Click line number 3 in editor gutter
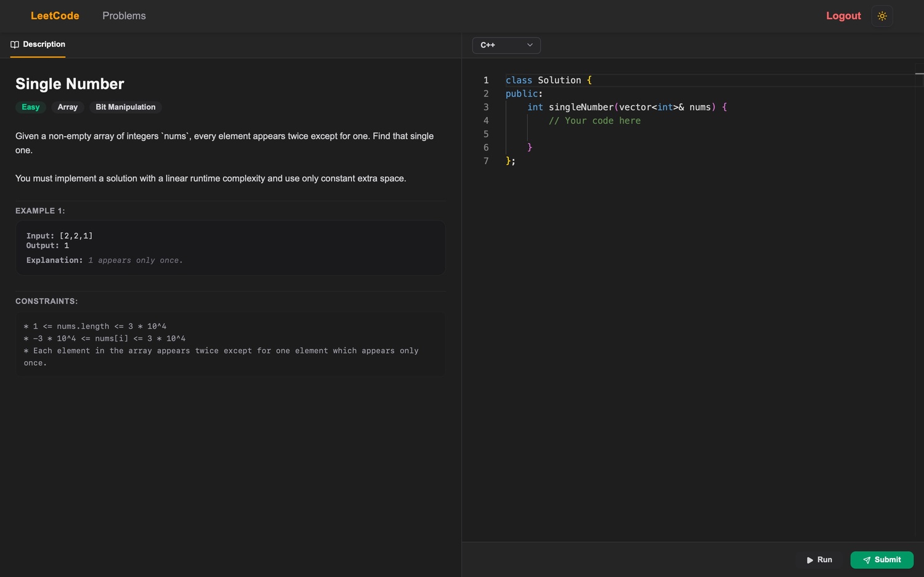The image size is (924, 577). (x=486, y=107)
